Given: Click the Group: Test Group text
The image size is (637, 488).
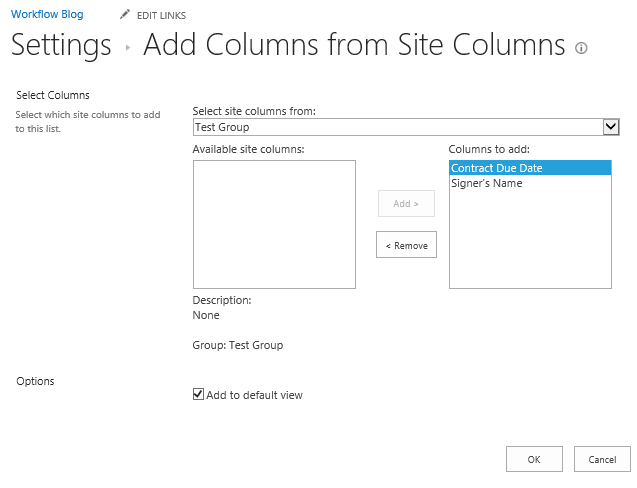Looking at the screenshot, I should 237,345.
